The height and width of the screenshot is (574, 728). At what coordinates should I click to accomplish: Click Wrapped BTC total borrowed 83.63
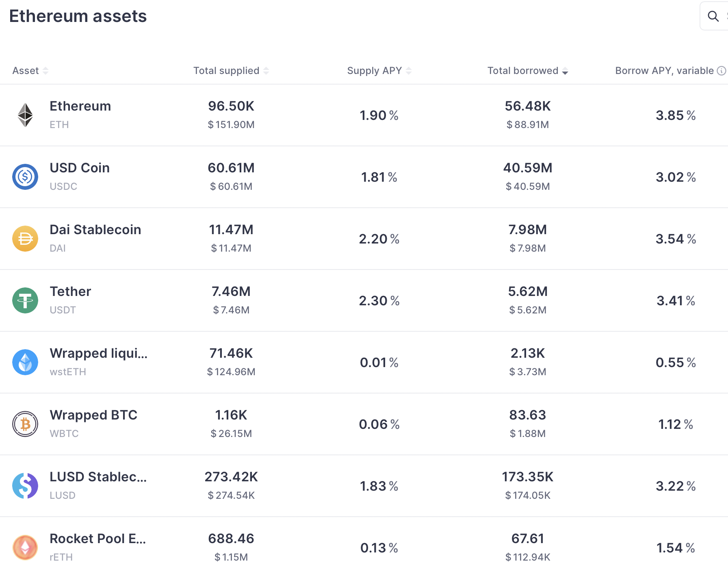(x=528, y=415)
